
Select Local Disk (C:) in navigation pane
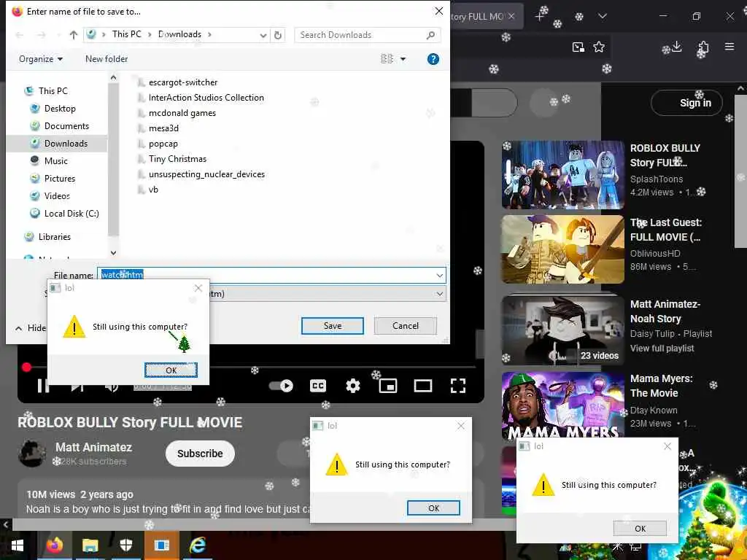71,214
